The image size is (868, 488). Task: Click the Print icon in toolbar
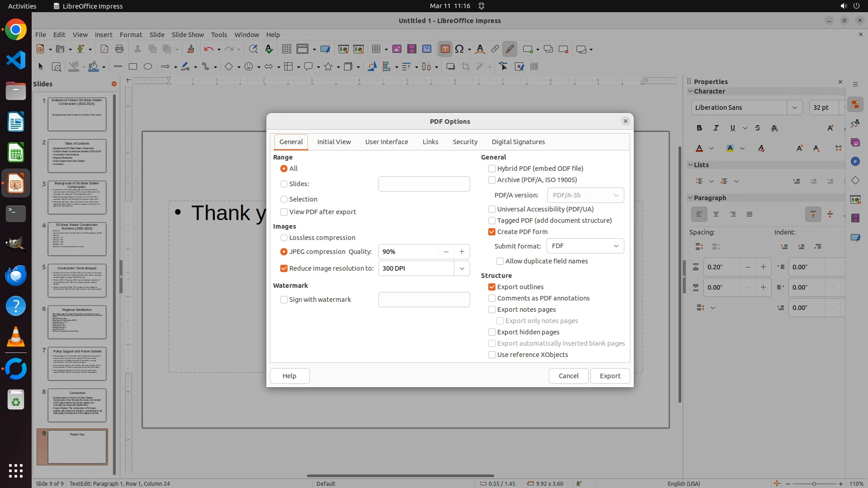click(119, 49)
